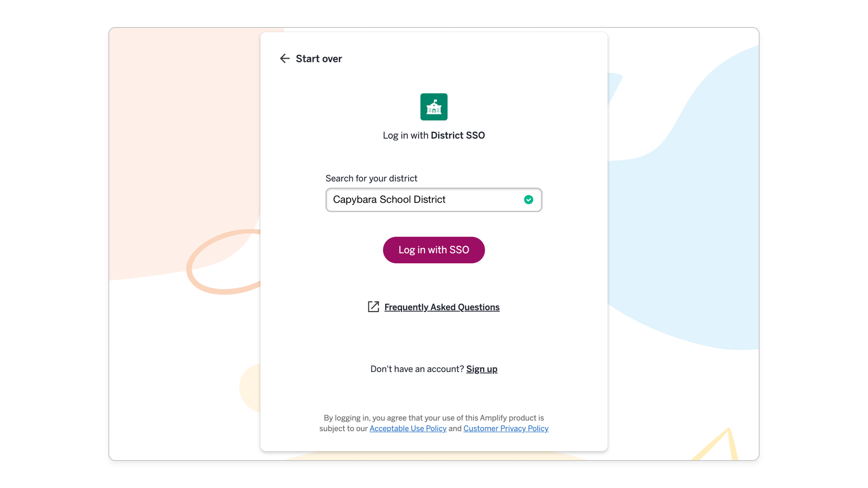
Task: Click the external link icon beside FAQ
Action: pos(373,307)
